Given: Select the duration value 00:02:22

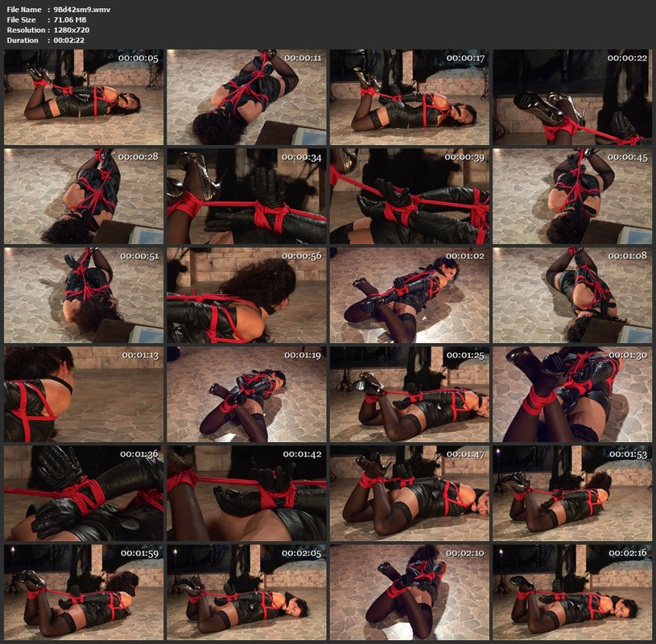Looking at the screenshot, I should pyautogui.click(x=69, y=40).
